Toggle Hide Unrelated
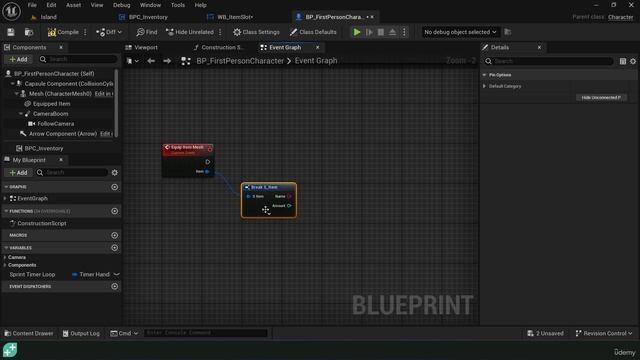The image size is (640, 360). click(x=190, y=32)
